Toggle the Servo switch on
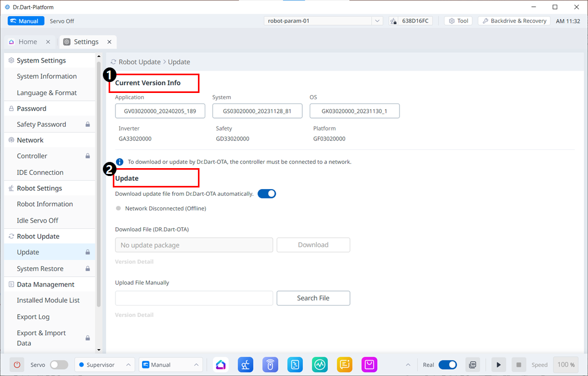 coord(58,365)
